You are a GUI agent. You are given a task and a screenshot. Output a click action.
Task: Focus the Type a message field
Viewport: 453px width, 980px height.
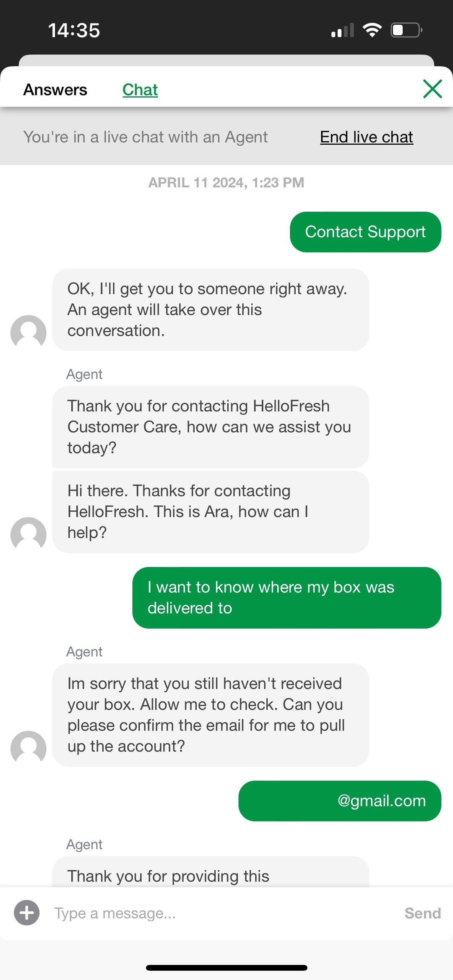click(x=222, y=913)
